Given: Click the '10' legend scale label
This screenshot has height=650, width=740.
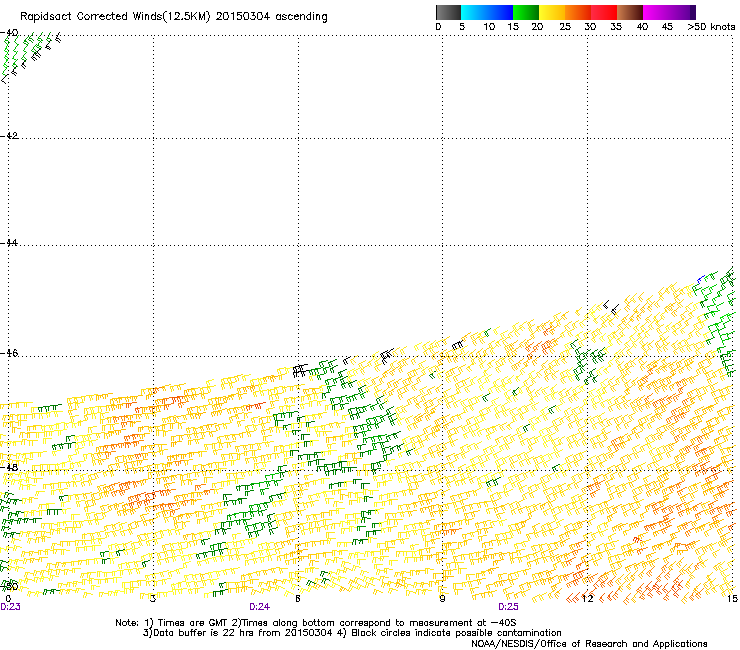Looking at the screenshot, I should click(x=489, y=27).
